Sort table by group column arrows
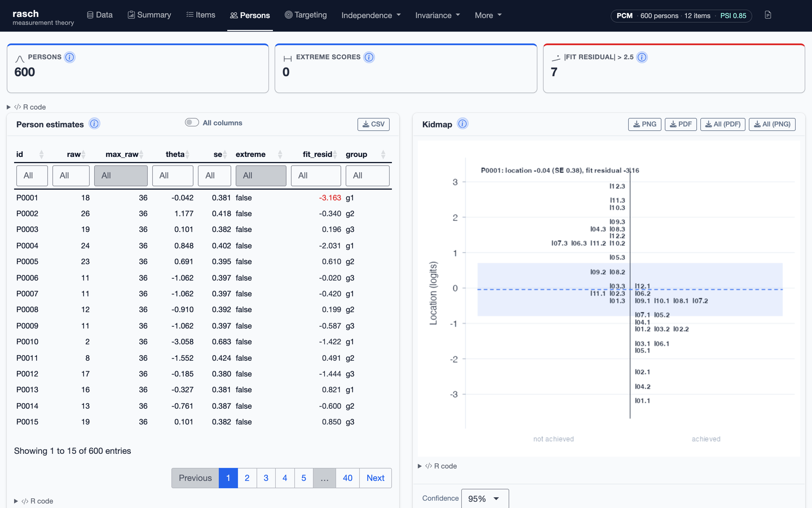This screenshot has width=812, height=508. coord(383,155)
